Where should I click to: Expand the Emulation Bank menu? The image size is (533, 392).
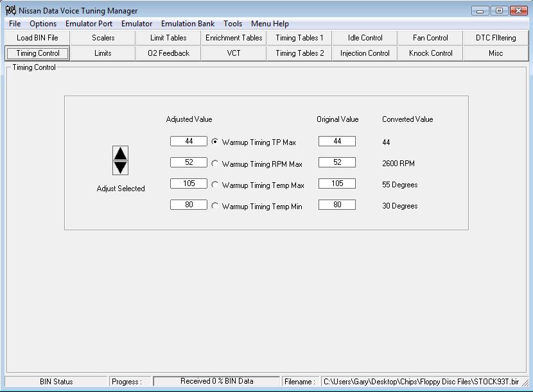tap(188, 24)
